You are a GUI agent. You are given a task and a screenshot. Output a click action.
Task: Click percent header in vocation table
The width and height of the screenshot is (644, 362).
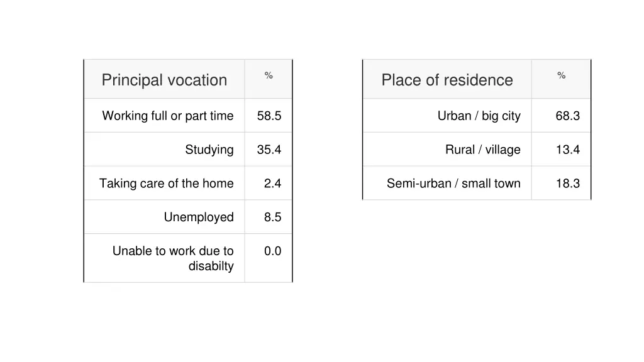pos(269,75)
